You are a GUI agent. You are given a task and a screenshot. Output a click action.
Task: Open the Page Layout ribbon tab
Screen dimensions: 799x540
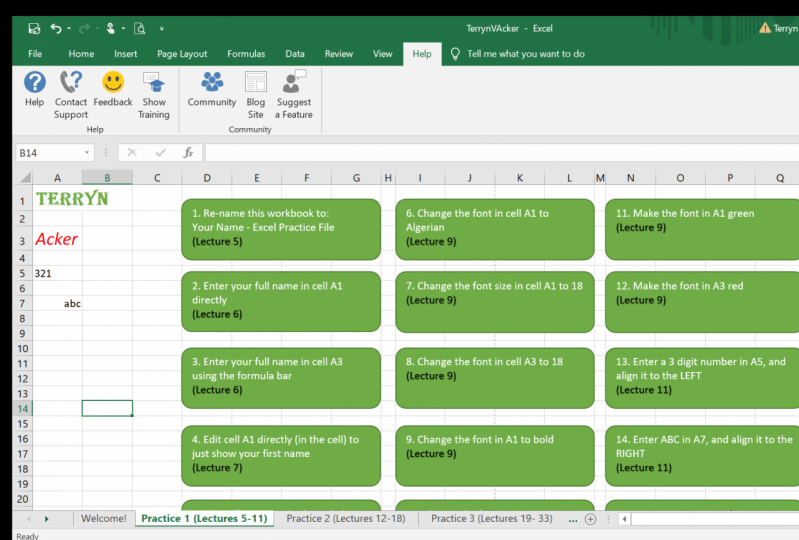(x=182, y=53)
